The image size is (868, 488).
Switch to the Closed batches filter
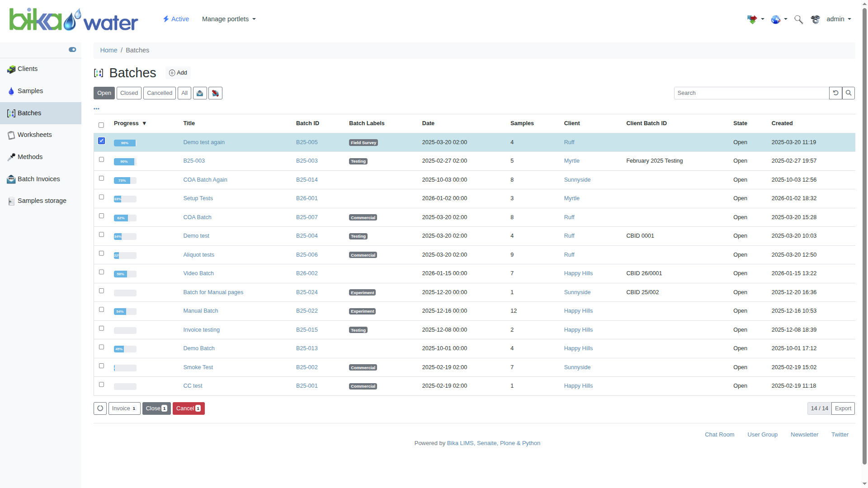tap(129, 93)
